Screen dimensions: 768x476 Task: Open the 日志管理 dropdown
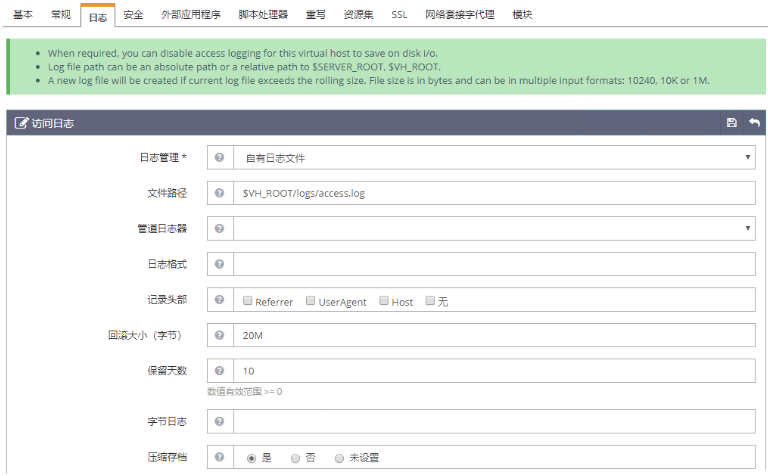point(494,157)
